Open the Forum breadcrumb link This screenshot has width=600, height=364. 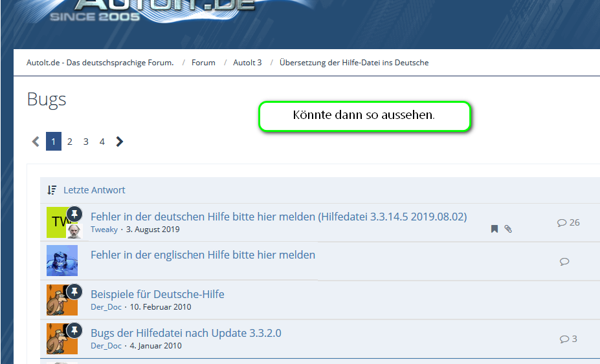pyautogui.click(x=203, y=63)
